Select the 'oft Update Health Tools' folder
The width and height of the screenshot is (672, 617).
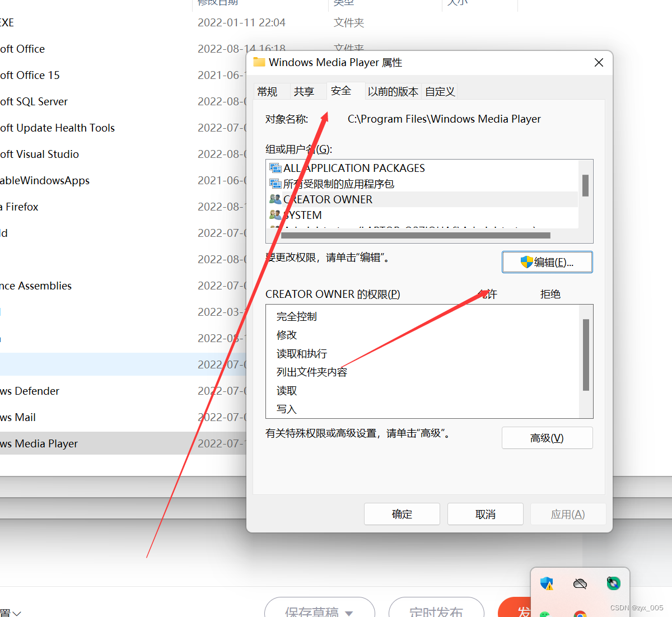[123, 128]
